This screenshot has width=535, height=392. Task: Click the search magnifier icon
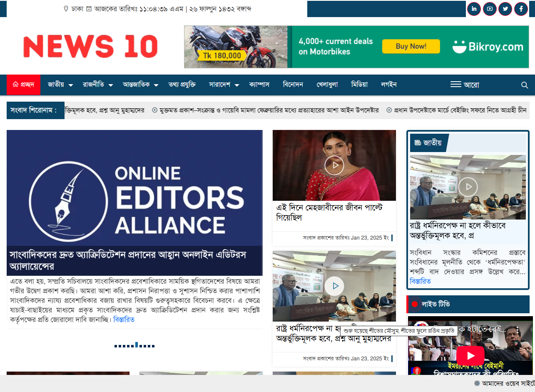click(x=525, y=85)
